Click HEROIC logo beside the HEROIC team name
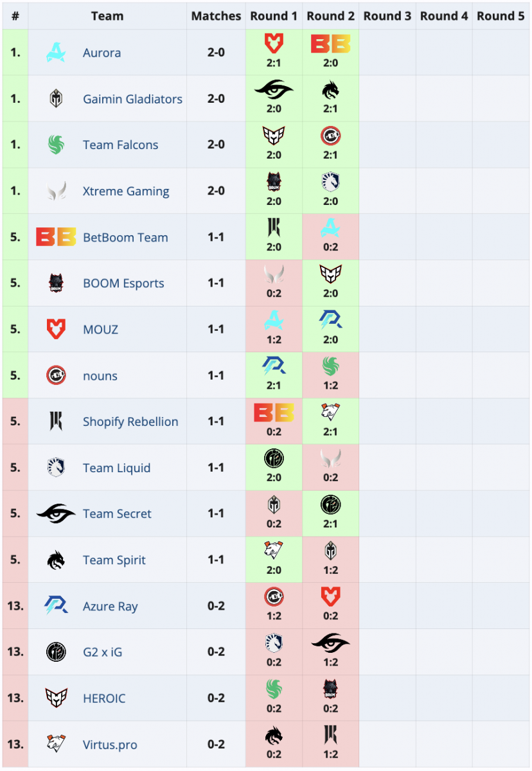The image size is (532, 771). [56, 698]
